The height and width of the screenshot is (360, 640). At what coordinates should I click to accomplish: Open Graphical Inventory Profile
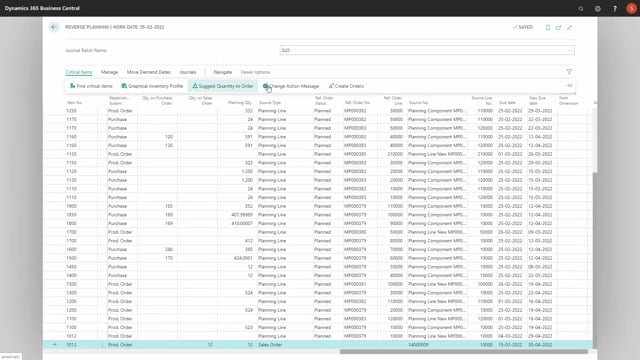click(x=152, y=86)
